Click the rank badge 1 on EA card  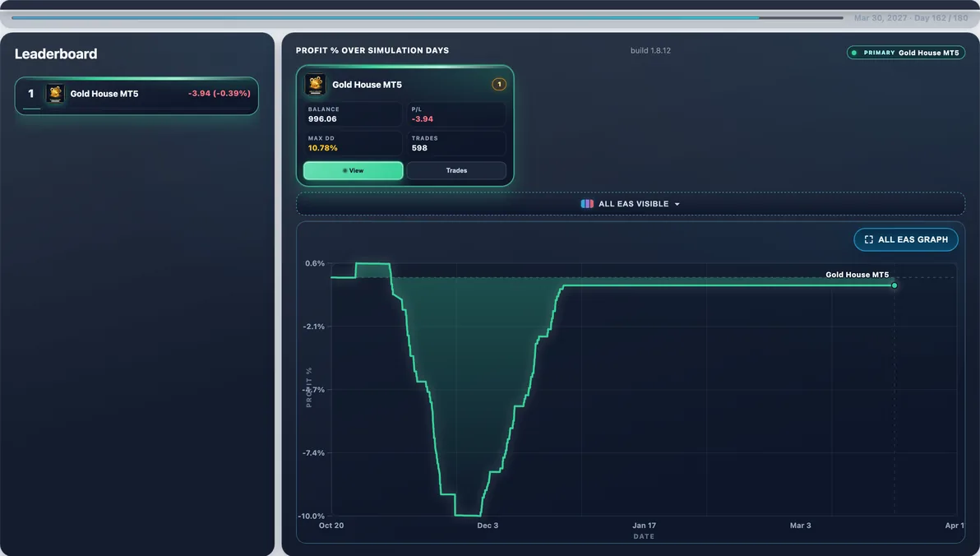pyautogui.click(x=499, y=85)
